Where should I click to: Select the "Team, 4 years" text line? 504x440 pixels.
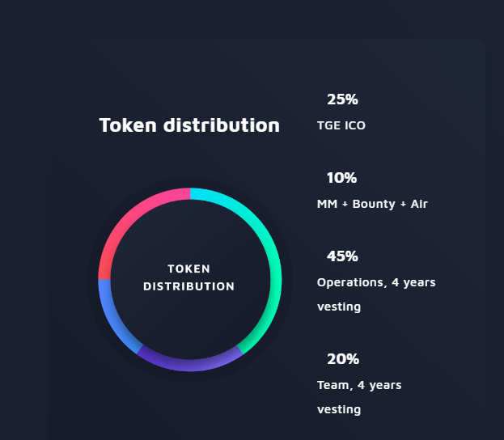click(359, 385)
